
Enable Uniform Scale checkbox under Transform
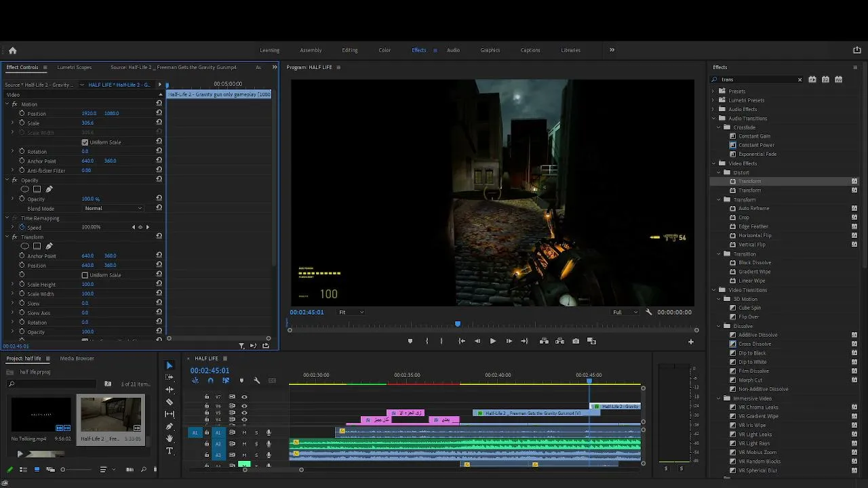(x=85, y=275)
